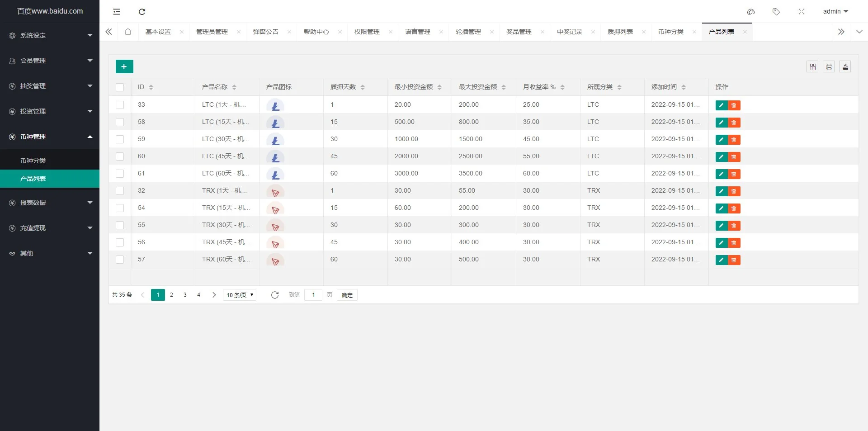Viewport: 868px width, 431px height.
Task: Edit the product with ID 33
Action: pyautogui.click(x=721, y=105)
